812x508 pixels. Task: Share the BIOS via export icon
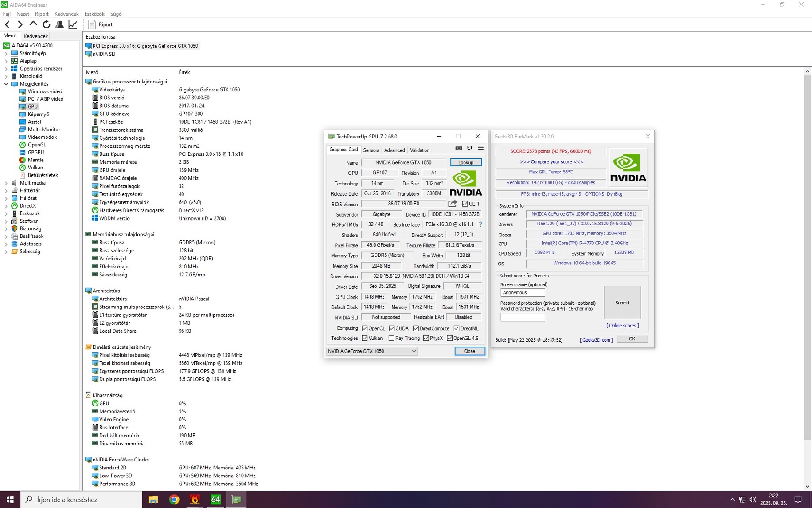[x=453, y=204]
